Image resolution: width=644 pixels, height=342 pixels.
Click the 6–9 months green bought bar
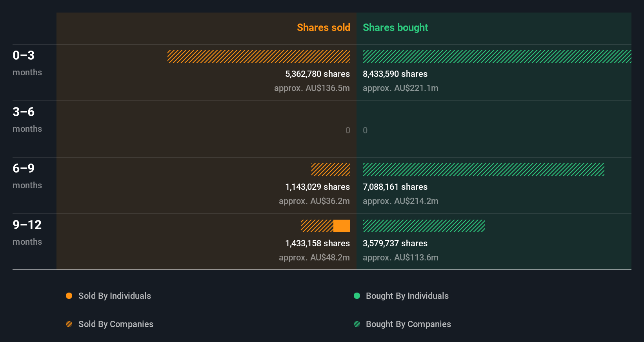484,169
